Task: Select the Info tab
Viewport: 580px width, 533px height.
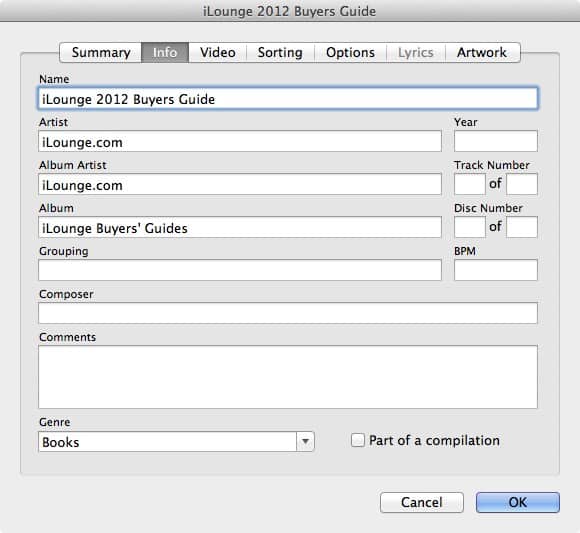Action: point(165,53)
